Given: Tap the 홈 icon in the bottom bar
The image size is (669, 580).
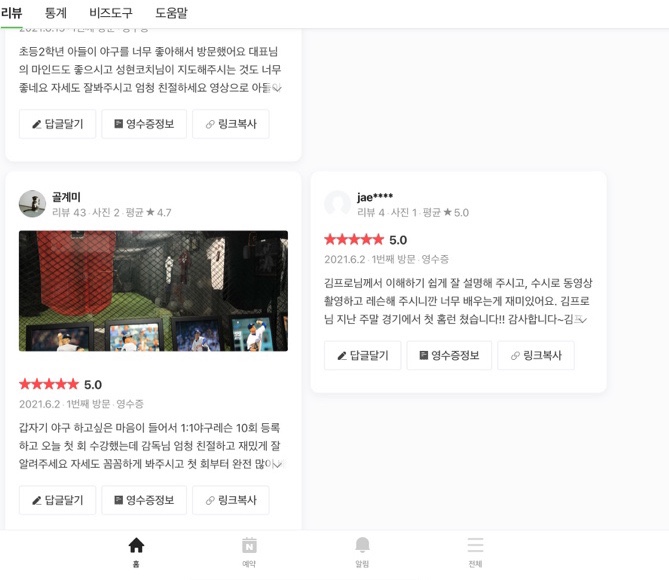Looking at the screenshot, I should [136, 552].
